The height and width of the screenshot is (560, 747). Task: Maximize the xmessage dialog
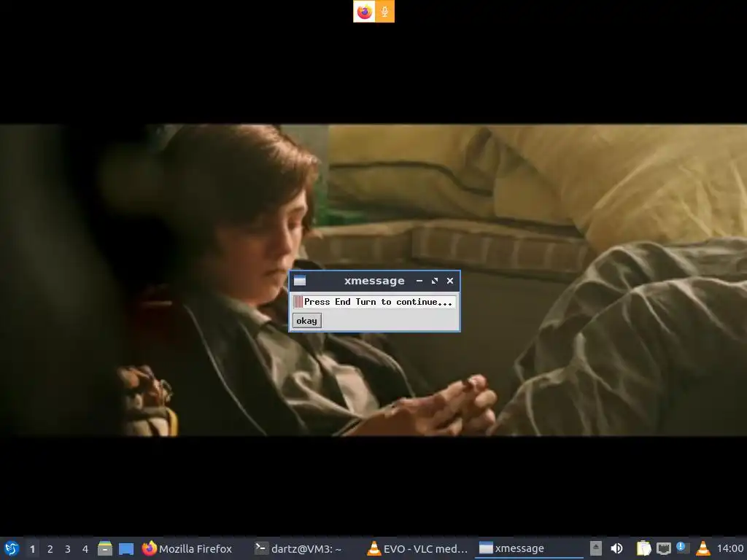pos(435,281)
